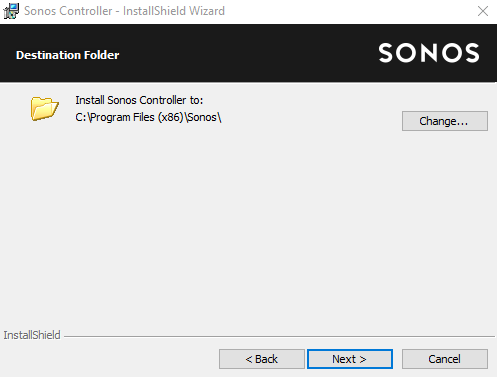Click the installer icon in the title bar
Image resolution: width=497 pixels, height=377 pixels.
pos(11,11)
